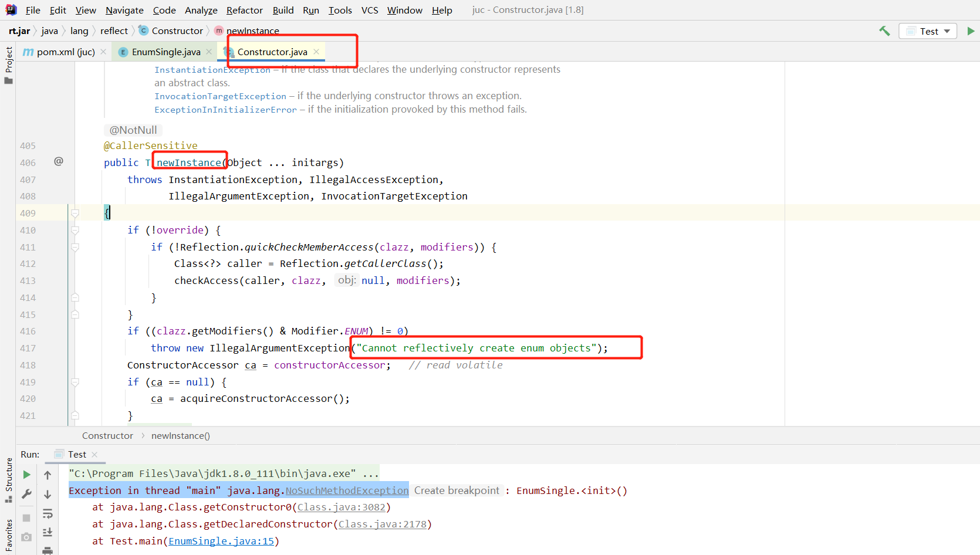Close the Constructor.java tab
The width and height of the screenshot is (980, 555).
point(316,52)
